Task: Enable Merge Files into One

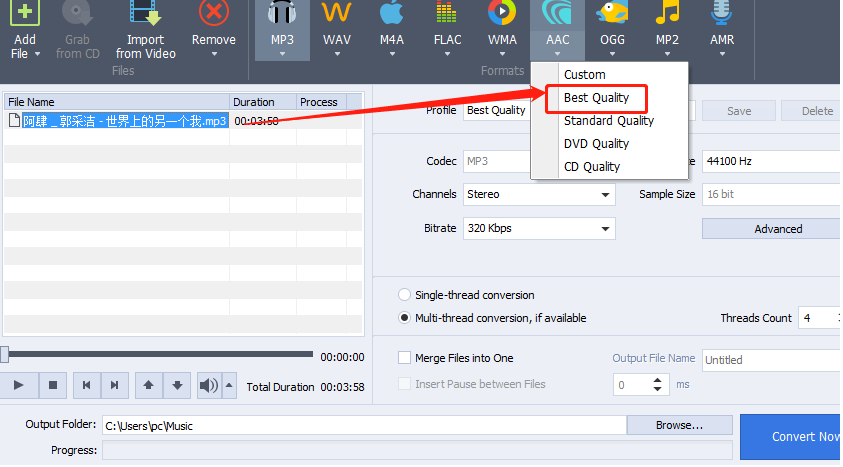Action: coord(404,358)
